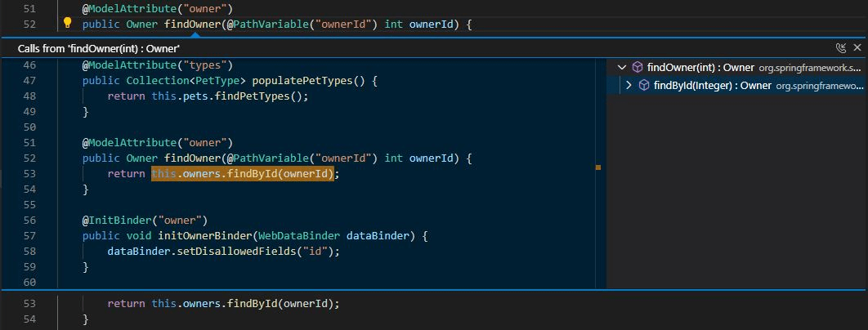Image resolution: width=868 pixels, height=330 pixels.
Task: Select 'findOwner(int) : Owner' label in call tree
Action: (700, 68)
